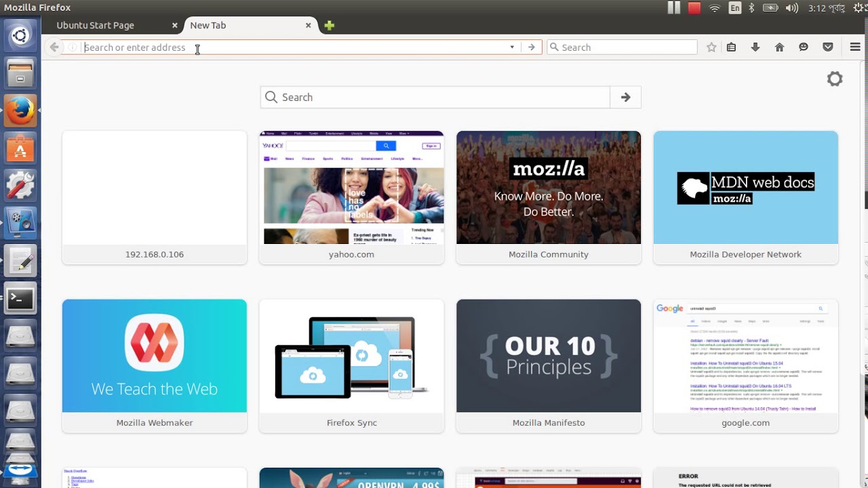Open the Bluetooth indicator menu
The width and height of the screenshot is (868, 488).
pos(751,8)
